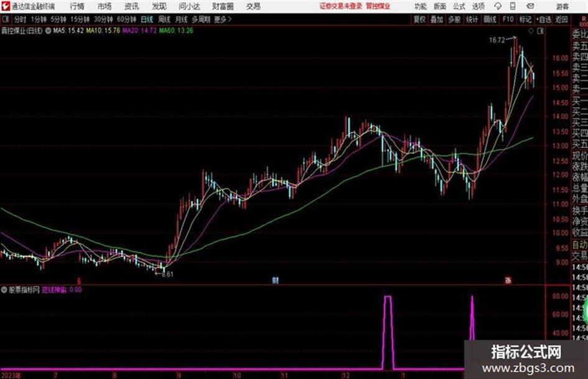Viewport: 588px width, 379px height.
Task: Click the 2023年 date axis label
Action: [x=11, y=375]
